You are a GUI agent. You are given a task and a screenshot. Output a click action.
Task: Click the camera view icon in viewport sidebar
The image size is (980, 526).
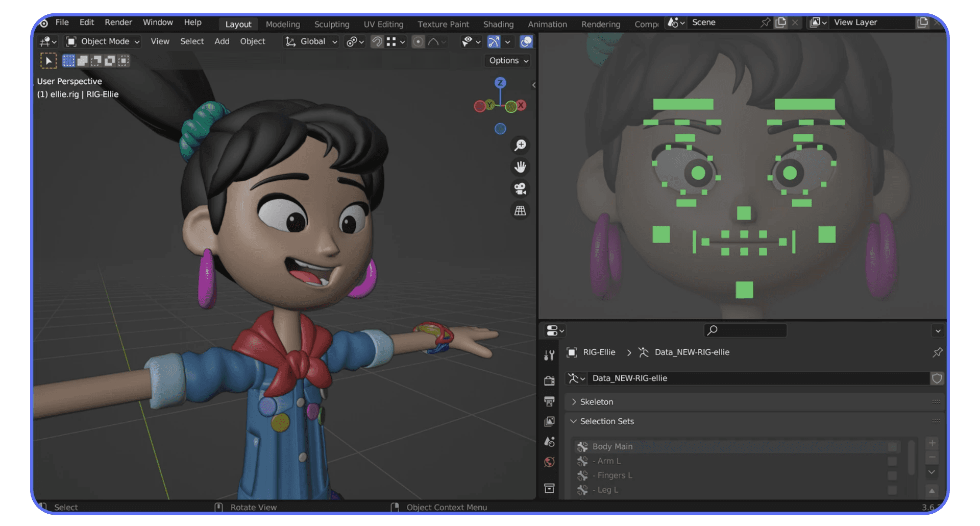click(520, 188)
